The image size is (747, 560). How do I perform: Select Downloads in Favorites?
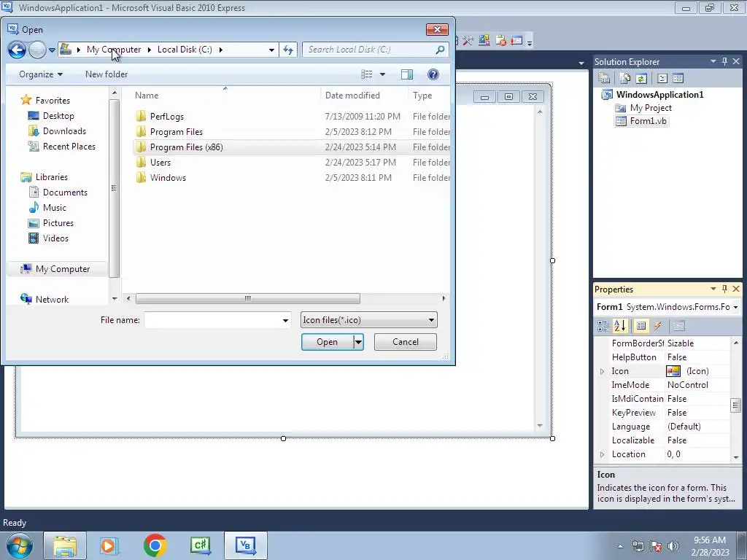(x=64, y=131)
